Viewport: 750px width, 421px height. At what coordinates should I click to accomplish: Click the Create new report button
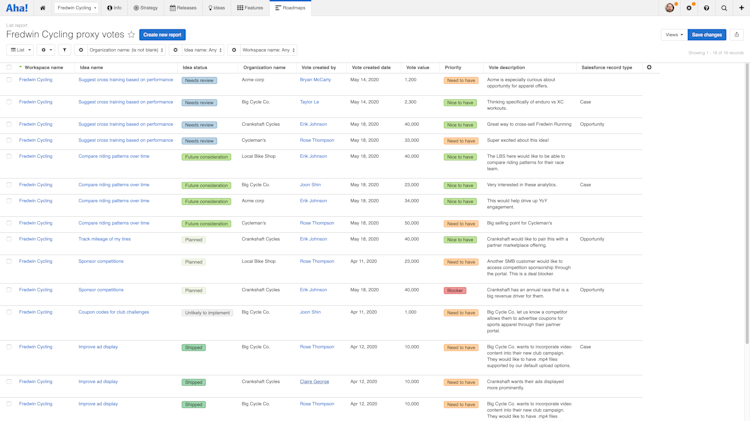click(162, 34)
